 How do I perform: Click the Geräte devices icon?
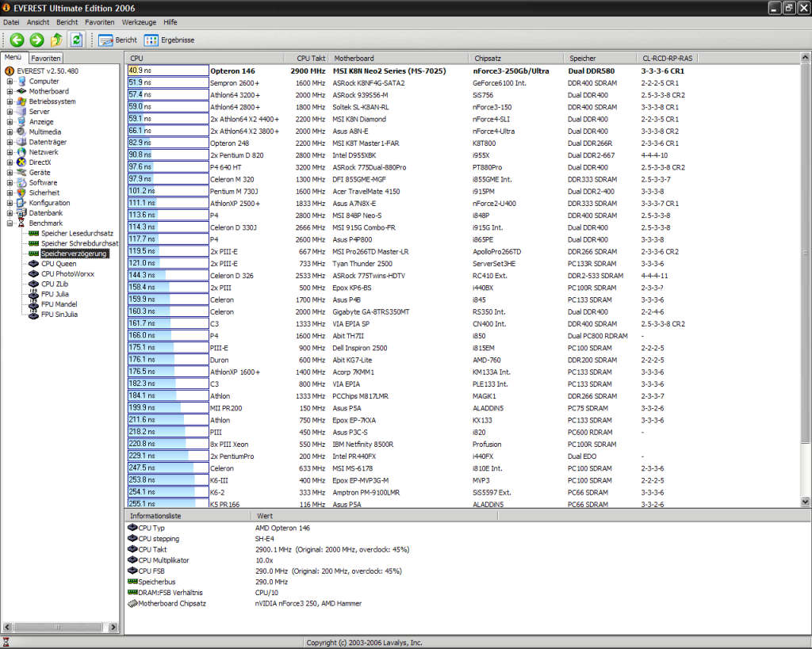pos(21,172)
